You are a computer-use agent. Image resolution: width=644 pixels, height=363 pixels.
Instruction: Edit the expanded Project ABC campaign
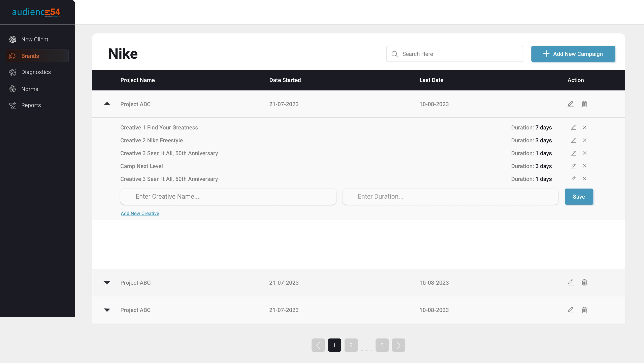571,104
